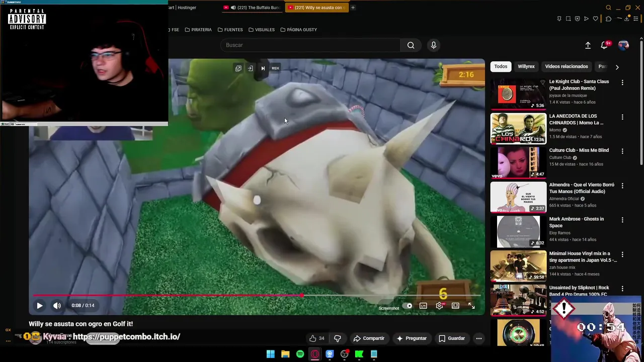The width and height of the screenshot is (644, 362).
Task: Switch to theater mode view
Action: pos(455,306)
